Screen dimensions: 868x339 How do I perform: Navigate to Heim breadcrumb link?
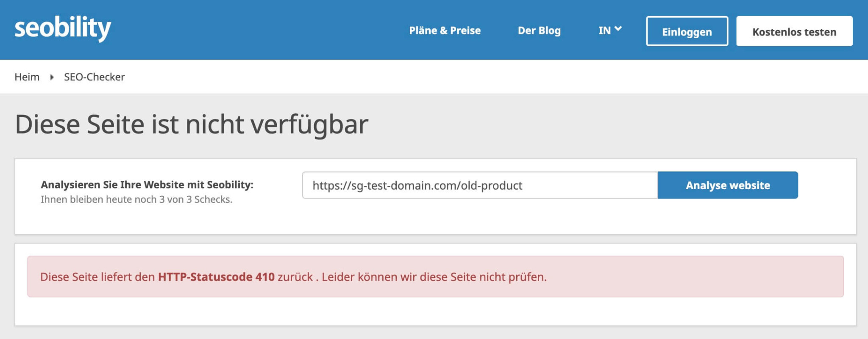click(27, 77)
